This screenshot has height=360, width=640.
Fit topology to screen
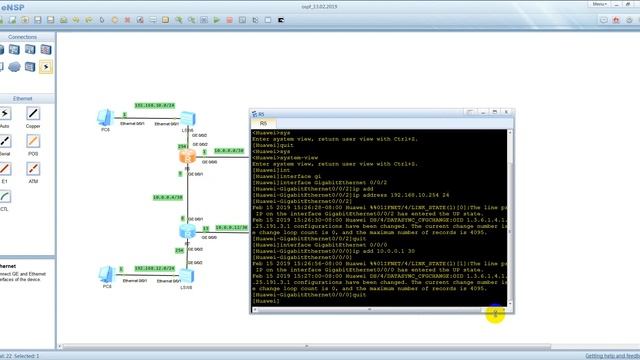204,20
